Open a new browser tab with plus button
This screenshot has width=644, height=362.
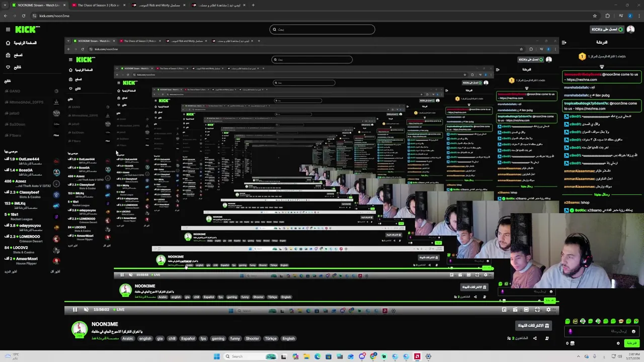[253, 5]
